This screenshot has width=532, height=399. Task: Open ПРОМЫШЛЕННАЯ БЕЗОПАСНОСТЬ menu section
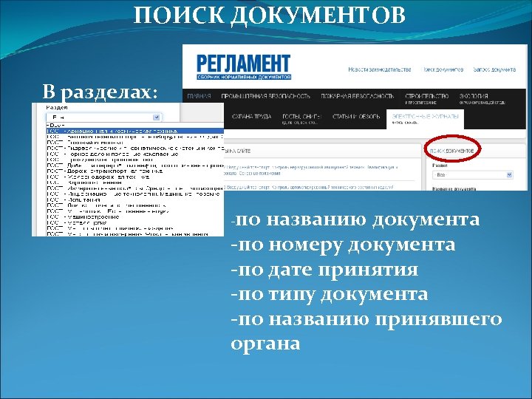(266, 96)
